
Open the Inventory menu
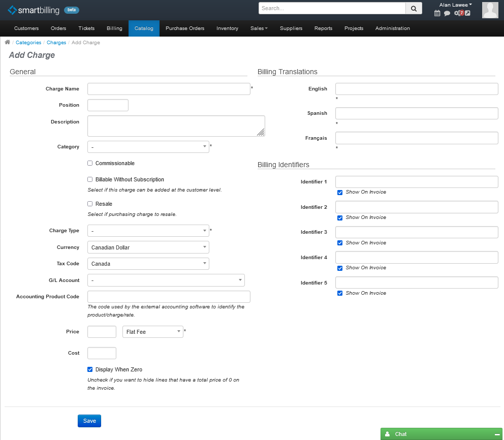point(227,28)
